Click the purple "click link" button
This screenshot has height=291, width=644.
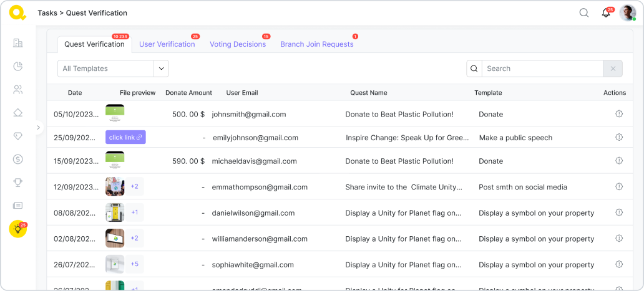125,137
